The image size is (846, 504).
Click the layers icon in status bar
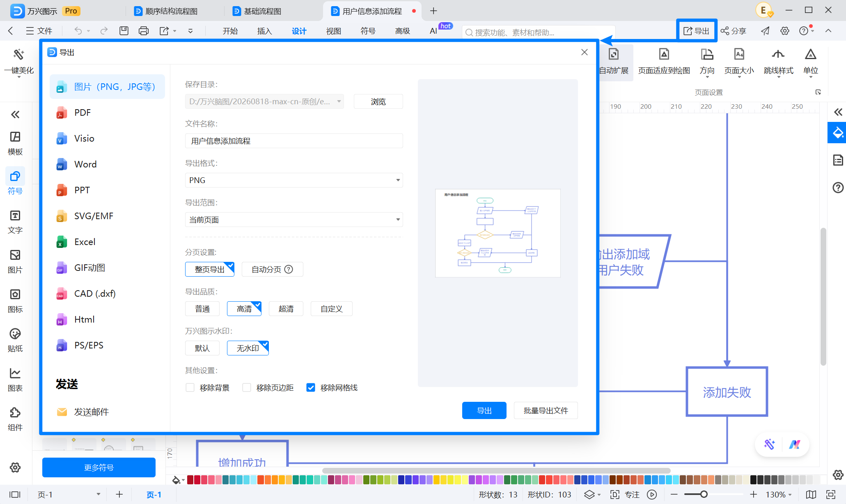point(589,495)
